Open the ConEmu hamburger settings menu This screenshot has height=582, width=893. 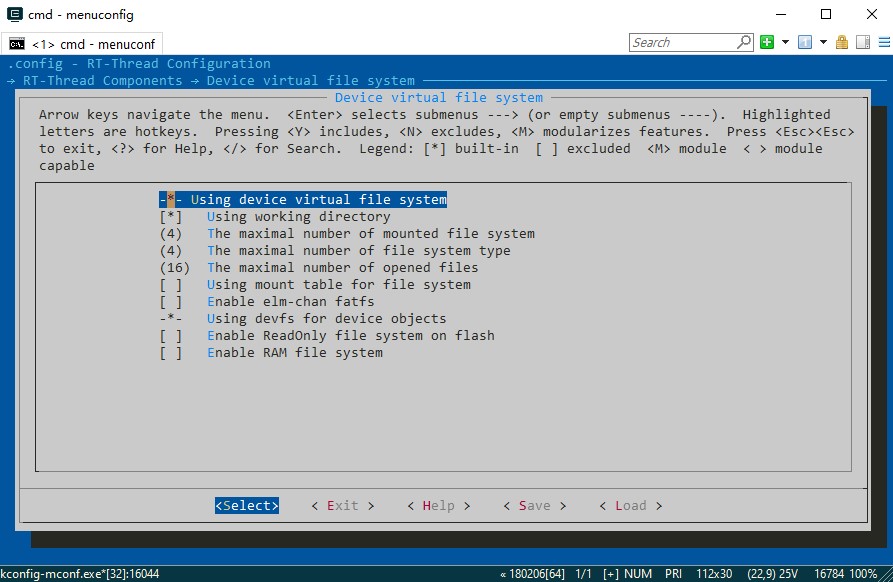[884, 42]
